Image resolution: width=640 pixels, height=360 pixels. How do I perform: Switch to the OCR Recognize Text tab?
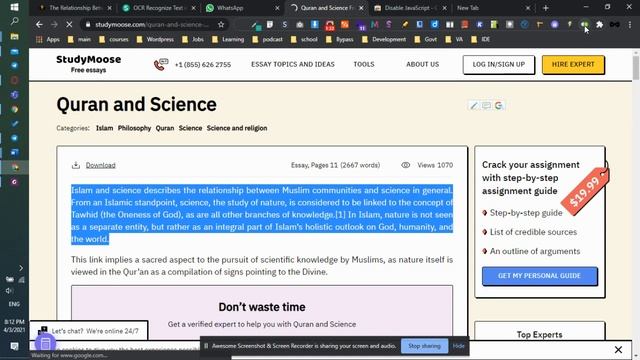(159, 8)
